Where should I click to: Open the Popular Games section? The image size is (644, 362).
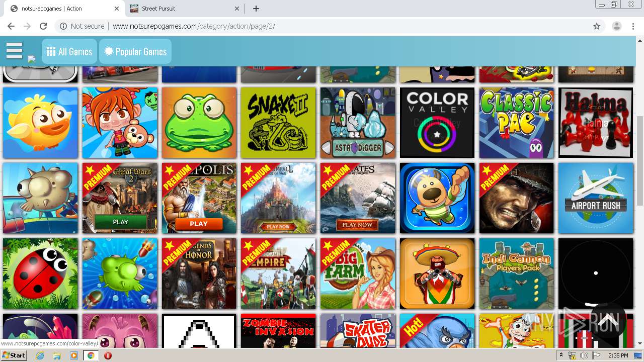[135, 52]
